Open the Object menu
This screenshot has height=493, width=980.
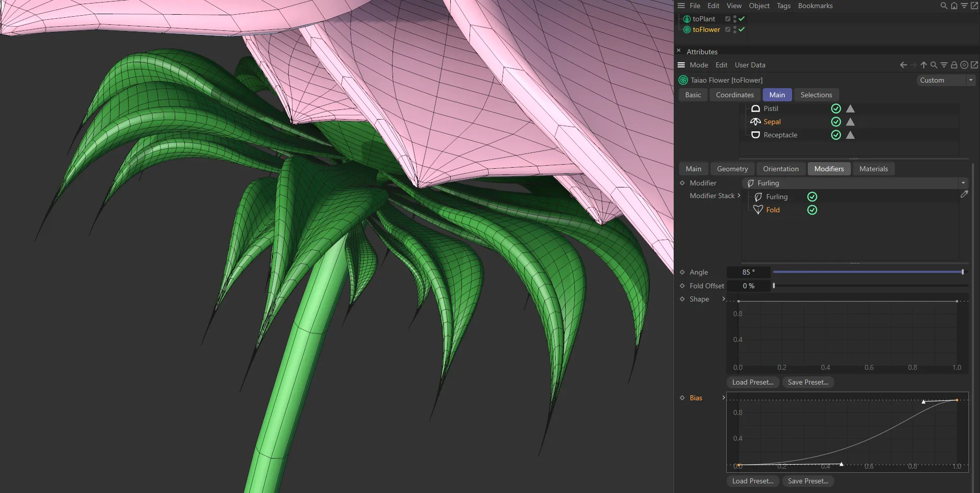(x=758, y=6)
